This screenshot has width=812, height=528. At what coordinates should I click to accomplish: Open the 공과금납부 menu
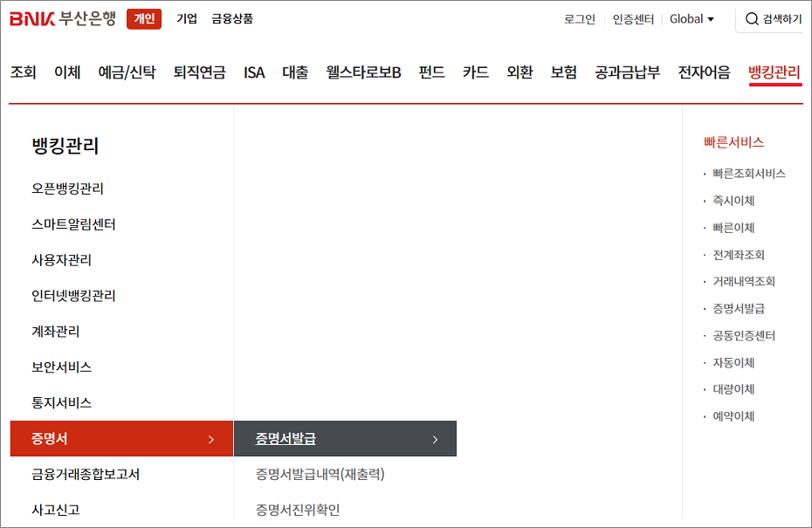pos(628,72)
